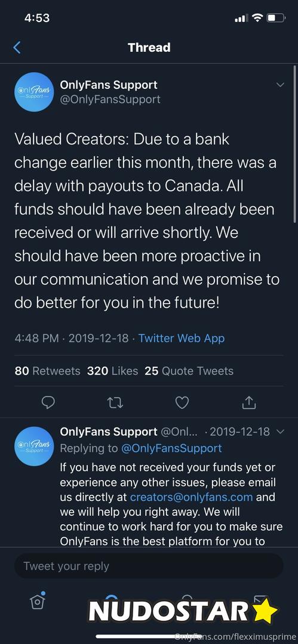Screen dimensions: 298x644
Task: Expand the reply tweet options chevron
Action: [x=280, y=432]
